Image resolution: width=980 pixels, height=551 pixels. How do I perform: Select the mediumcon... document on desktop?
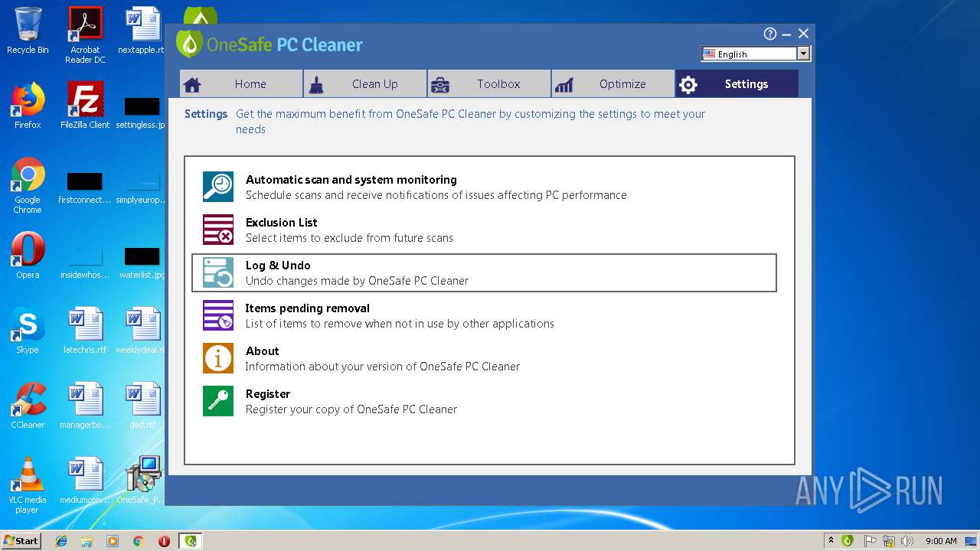coord(85,481)
